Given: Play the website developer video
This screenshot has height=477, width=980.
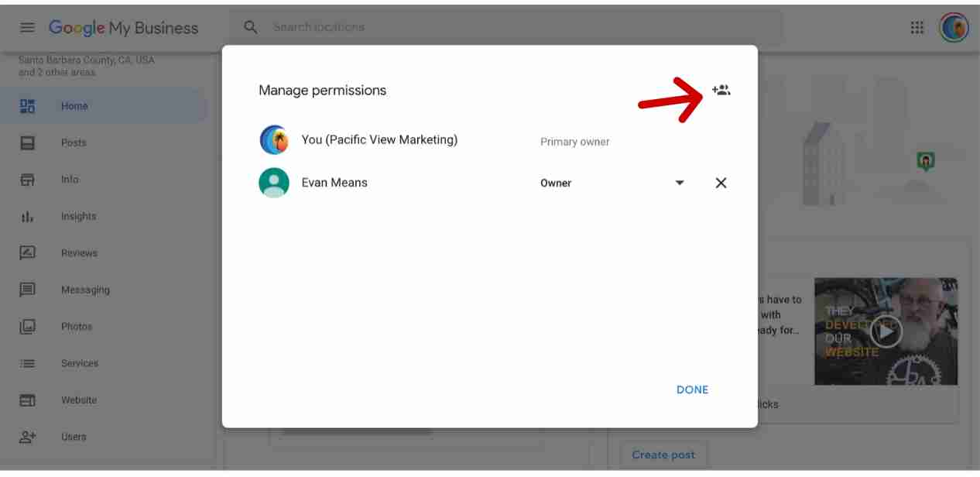Looking at the screenshot, I should click(886, 331).
